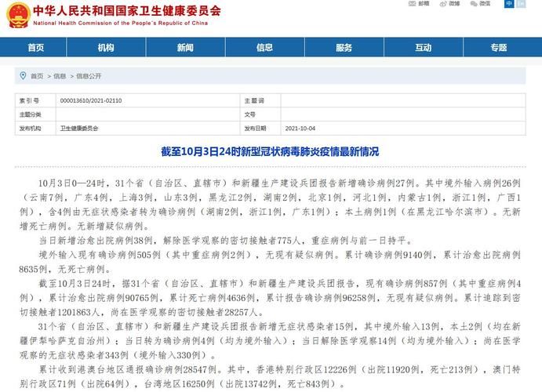The width and height of the screenshot is (542, 392).
Task: Click the 发布机构 label cell
Action: [35, 128]
